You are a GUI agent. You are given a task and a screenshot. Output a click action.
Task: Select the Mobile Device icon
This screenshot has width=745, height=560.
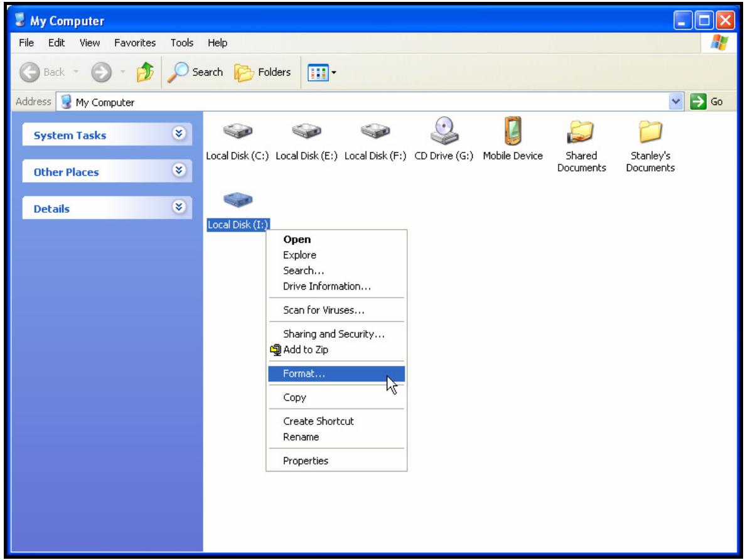513,130
